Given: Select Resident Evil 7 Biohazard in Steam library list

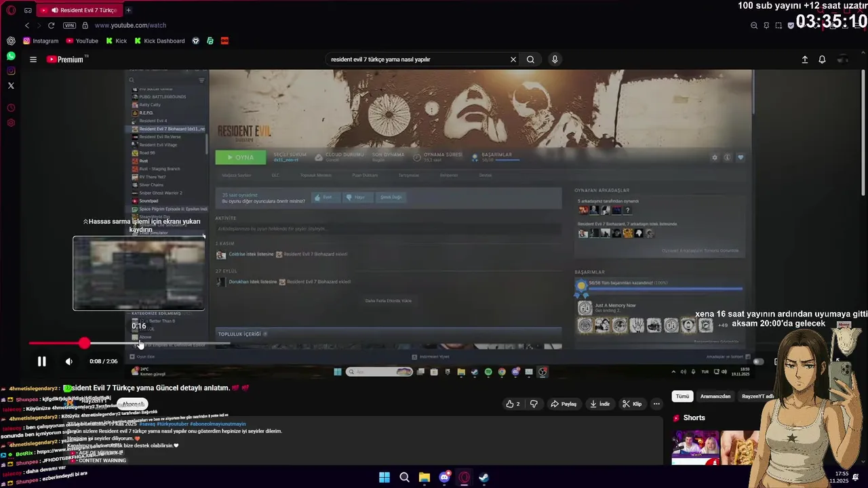Looking at the screenshot, I should coord(170,129).
